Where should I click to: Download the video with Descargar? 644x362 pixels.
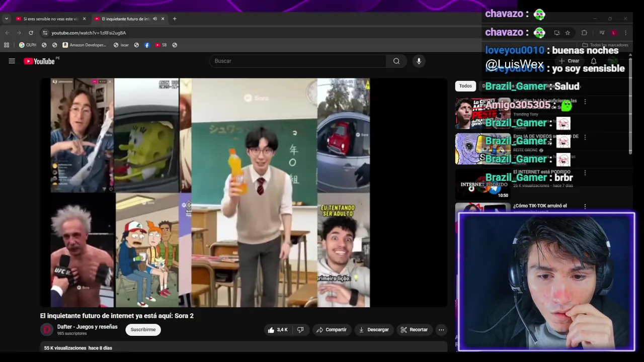click(374, 330)
